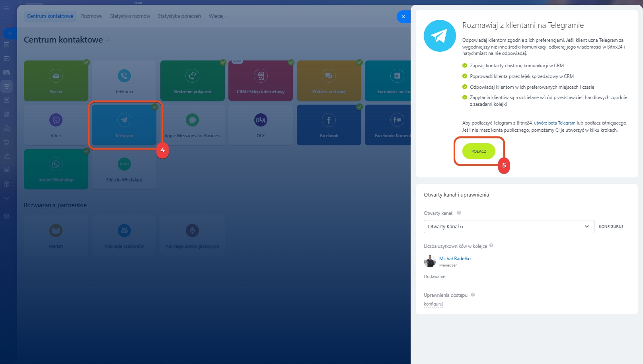This screenshot has width=643, height=364.
Task: Click 'Otwarty kanał i uprawnienia' heading
Action: tap(456, 195)
